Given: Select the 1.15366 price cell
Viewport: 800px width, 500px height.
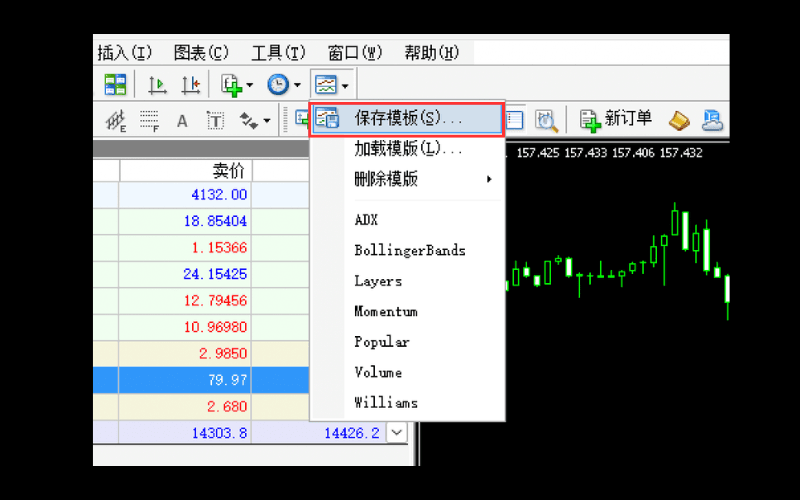Looking at the screenshot, I should coord(186,247).
